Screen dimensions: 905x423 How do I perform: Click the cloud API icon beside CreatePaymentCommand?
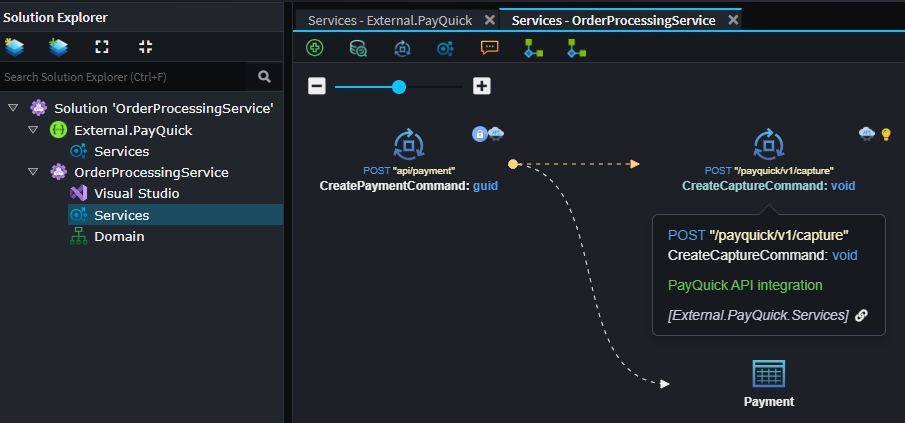(x=496, y=134)
